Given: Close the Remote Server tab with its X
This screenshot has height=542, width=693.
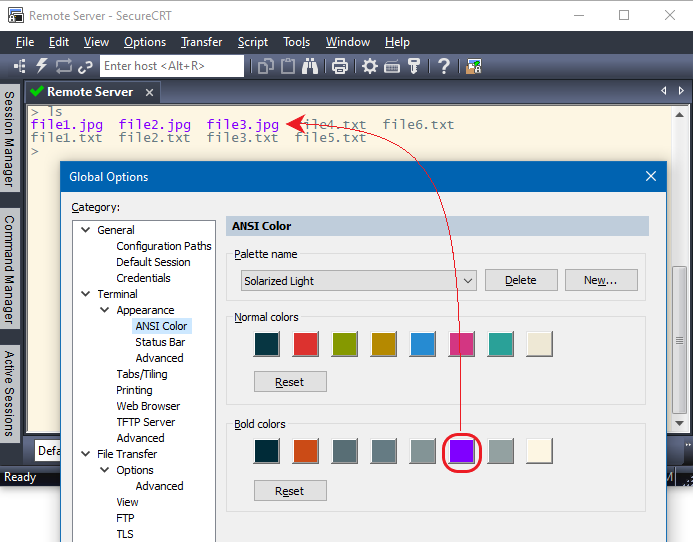Looking at the screenshot, I should click(149, 92).
